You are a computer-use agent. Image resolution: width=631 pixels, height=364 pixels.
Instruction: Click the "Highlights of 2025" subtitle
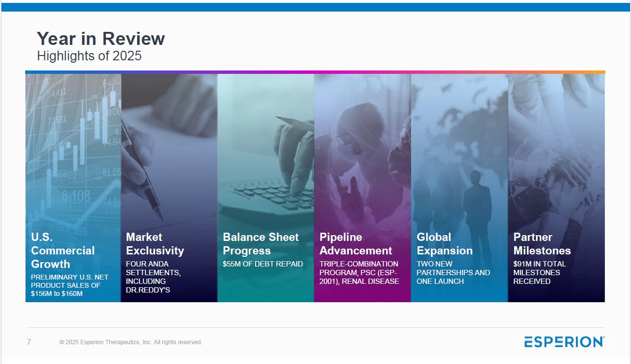pyautogui.click(x=89, y=56)
